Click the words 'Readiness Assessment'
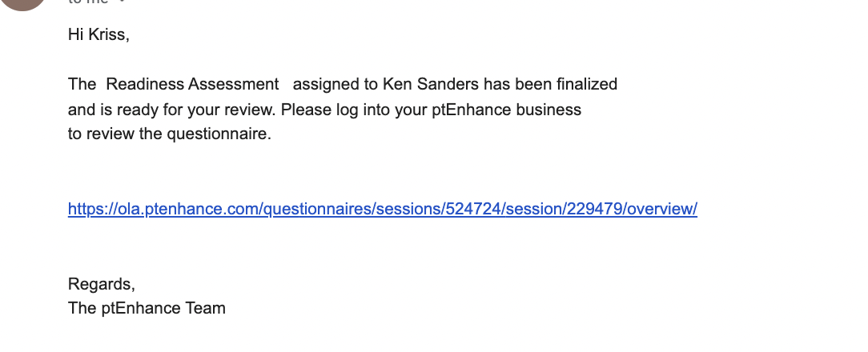 pos(192,84)
